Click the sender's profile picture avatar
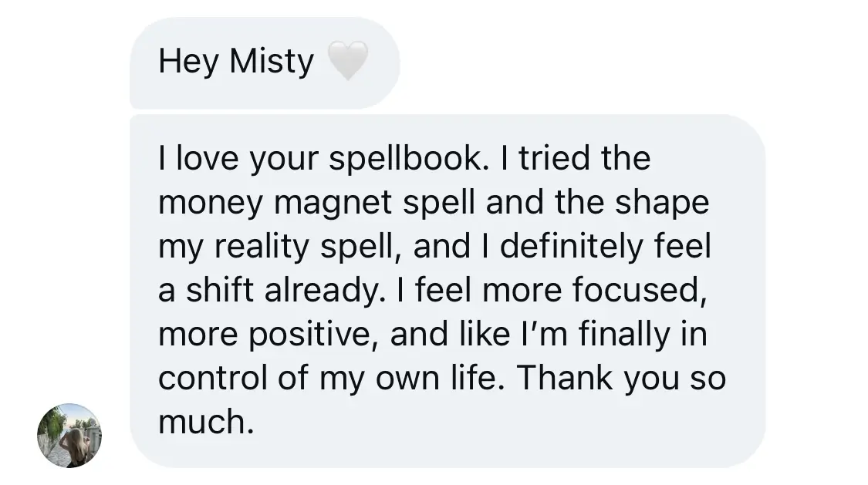Image resolution: width=868 pixels, height=485 pixels. pyautogui.click(x=69, y=436)
